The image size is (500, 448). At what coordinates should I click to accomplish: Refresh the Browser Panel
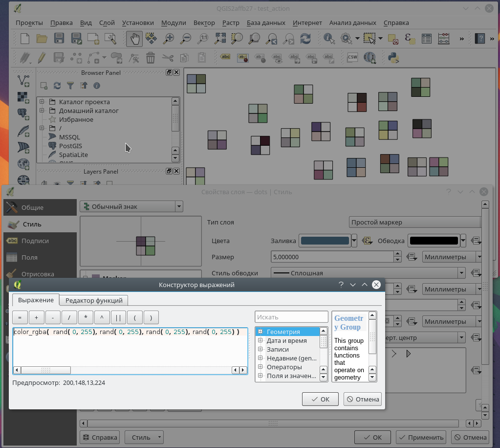tap(57, 85)
